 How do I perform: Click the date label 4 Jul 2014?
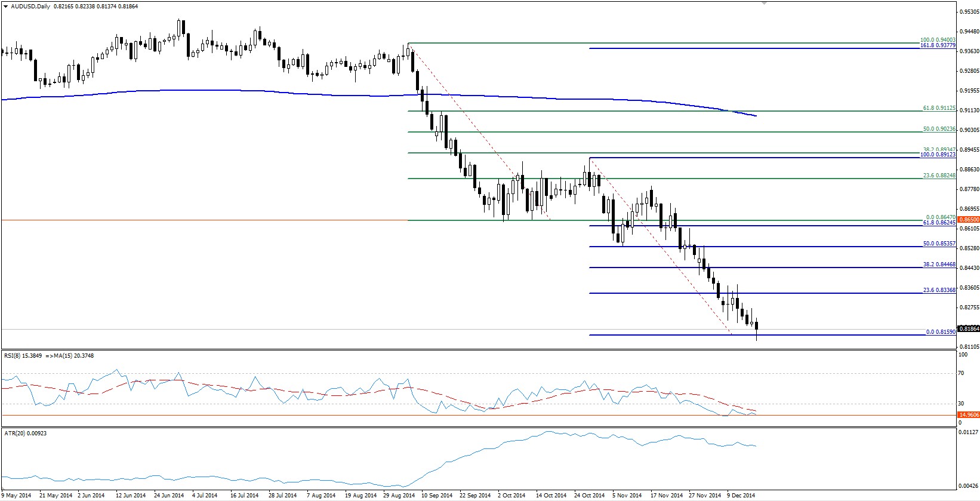coord(205,496)
